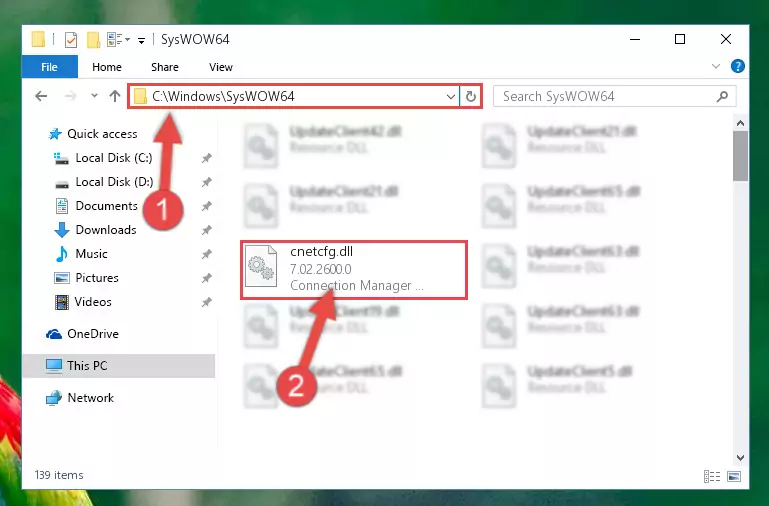Go forward using the right arrow
Viewport: 769px width, 506px height.
click(x=71, y=96)
